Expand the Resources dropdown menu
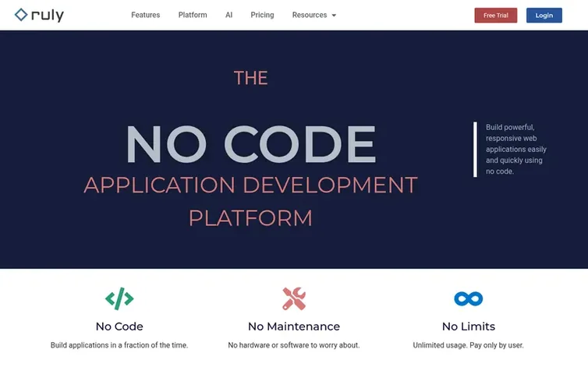This screenshot has height=367, width=588. coord(313,15)
